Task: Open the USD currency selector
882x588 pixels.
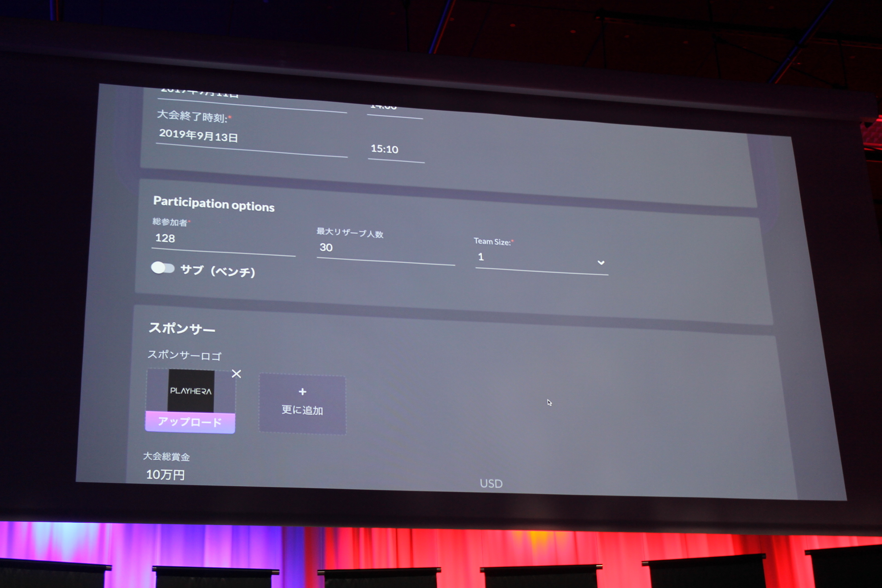Action: pos(491,484)
